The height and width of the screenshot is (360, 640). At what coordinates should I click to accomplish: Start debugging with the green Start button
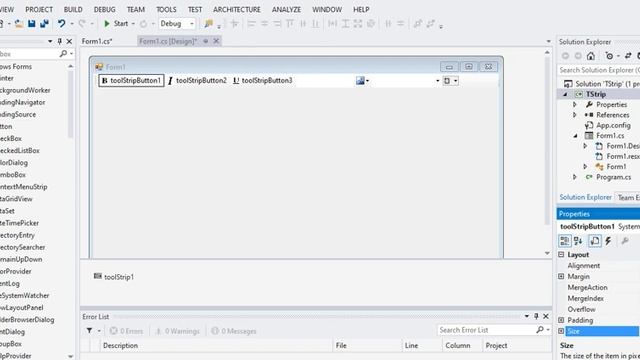[116, 24]
